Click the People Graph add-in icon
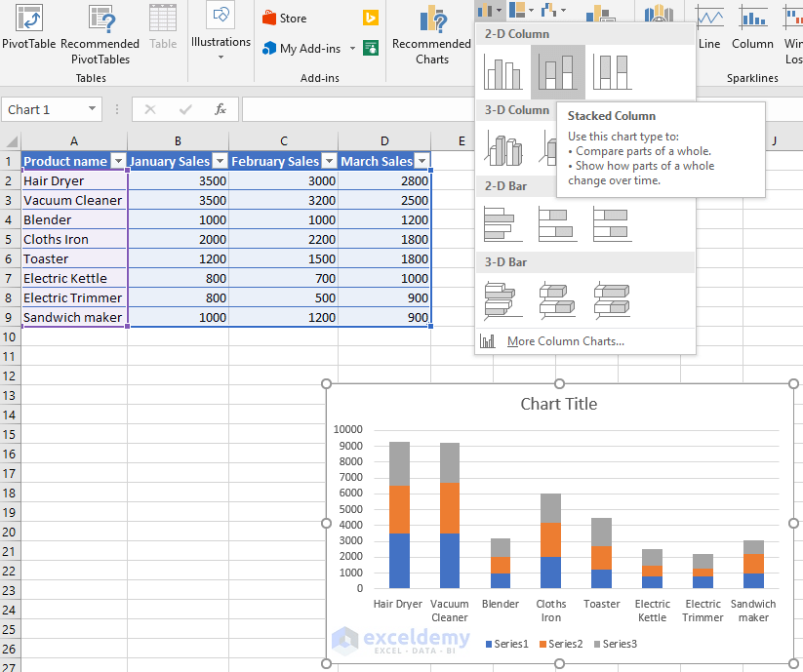803x672 pixels. [370, 48]
